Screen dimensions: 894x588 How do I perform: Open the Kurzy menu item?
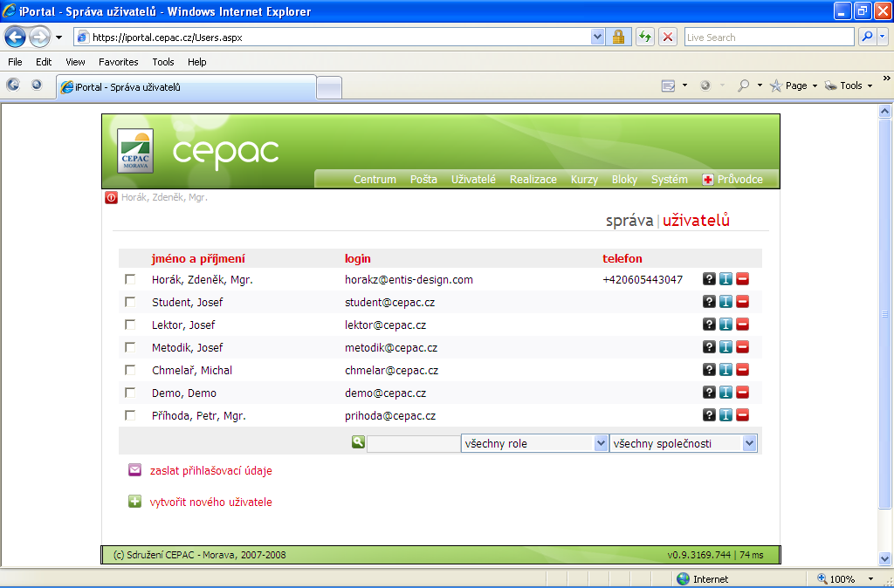(x=584, y=180)
